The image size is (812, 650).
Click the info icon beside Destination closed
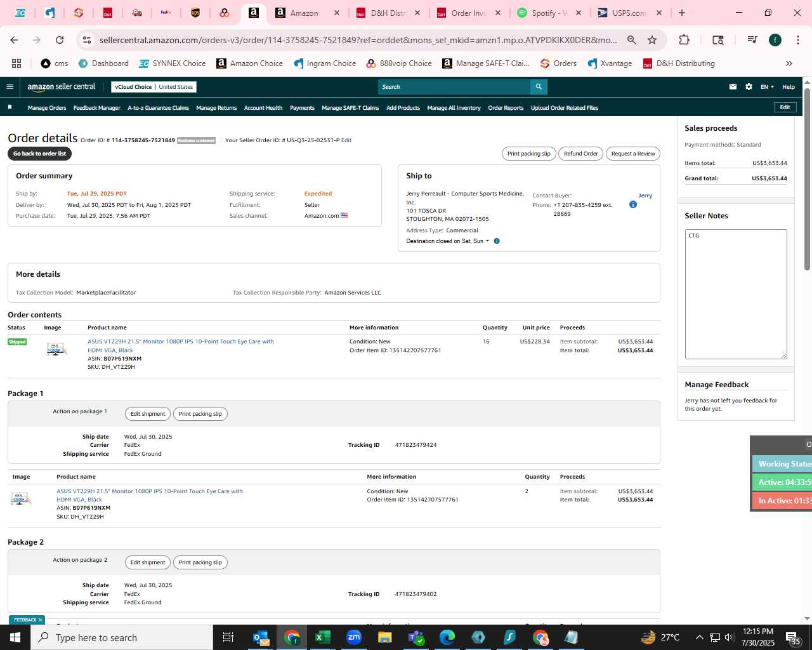497,241
